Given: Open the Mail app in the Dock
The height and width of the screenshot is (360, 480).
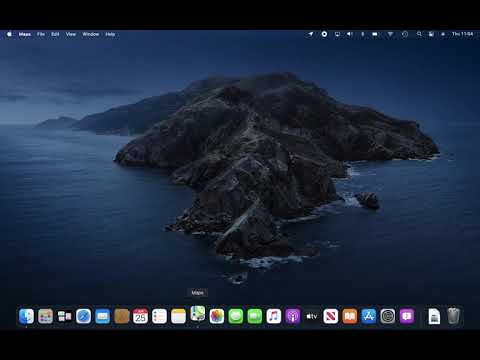Looking at the screenshot, I should (102, 316).
